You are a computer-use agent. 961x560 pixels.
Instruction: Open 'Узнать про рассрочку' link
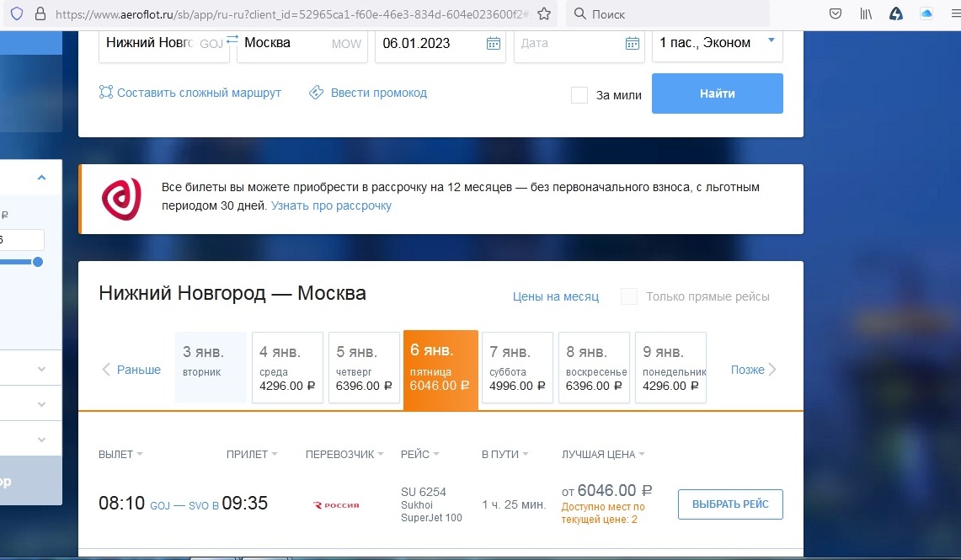(x=331, y=205)
